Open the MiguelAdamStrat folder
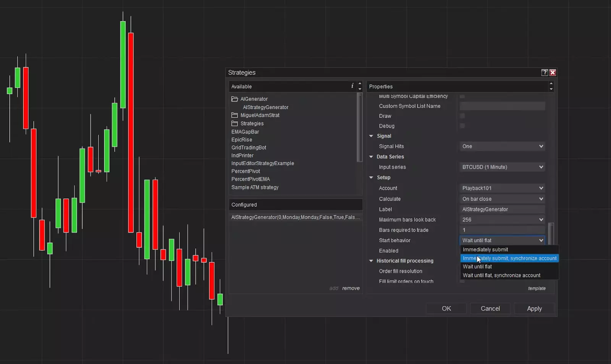 tap(255, 115)
